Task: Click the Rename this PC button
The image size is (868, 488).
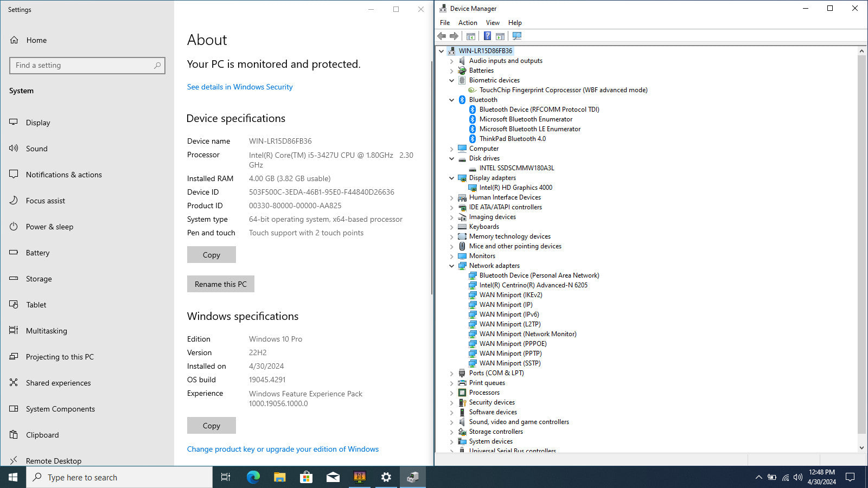Action: [x=220, y=284]
